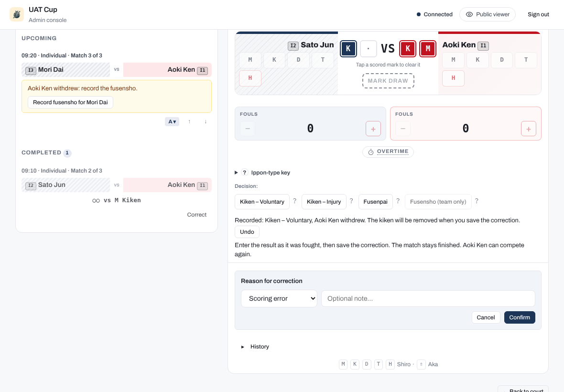Select Fusensho (team only) decision

pos(438,202)
